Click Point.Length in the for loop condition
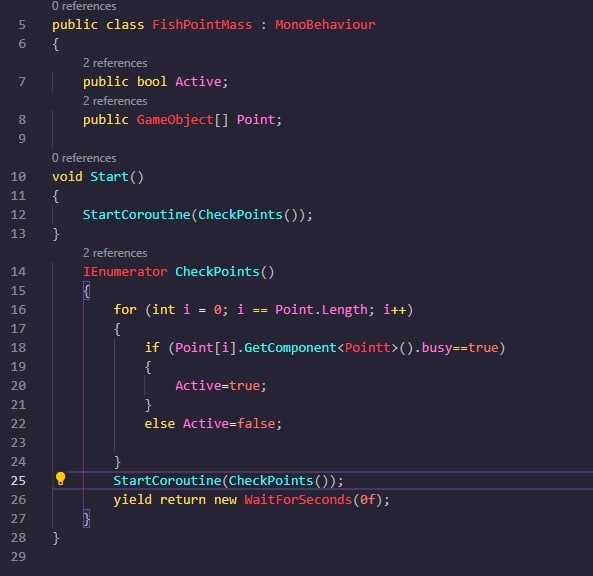The width and height of the screenshot is (593, 576). 321,310
